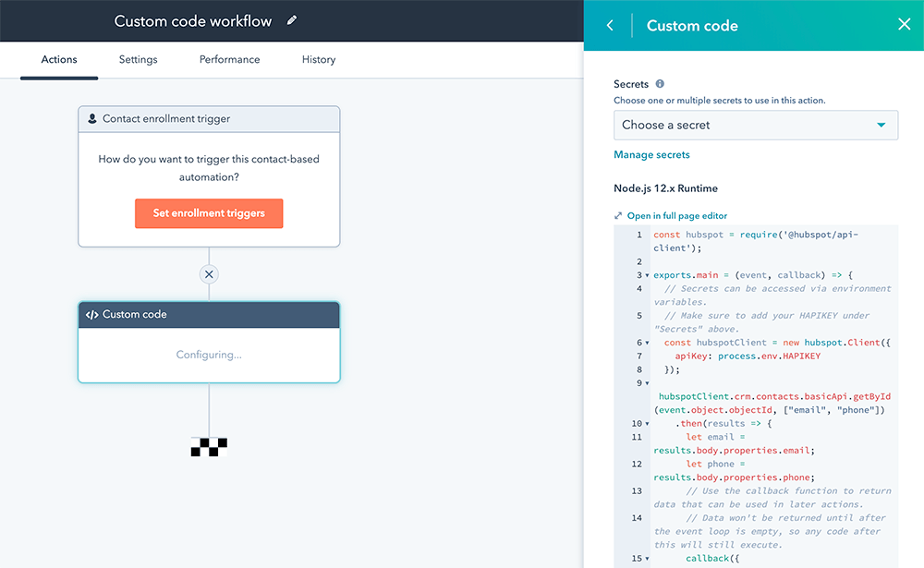Click code line 1 require statement
This screenshot has height=568, width=924.
tap(756, 241)
